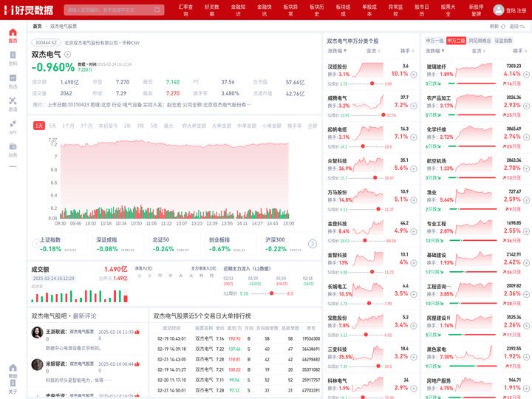Screen dimensions: 532x399
Task: Select the 3个月 chart range
Action: pyautogui.click(x=86, y=126)
